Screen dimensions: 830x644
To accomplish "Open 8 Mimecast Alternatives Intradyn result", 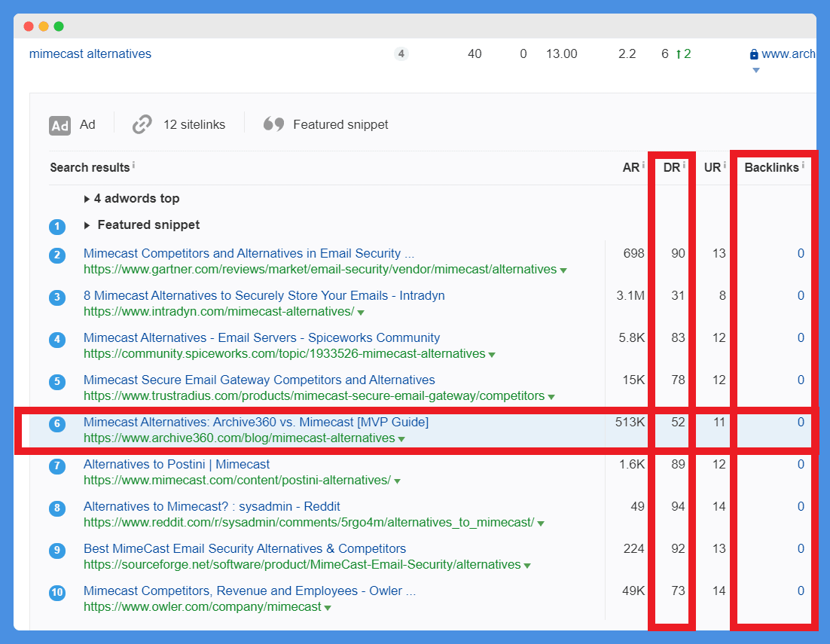I will point(264,295).
